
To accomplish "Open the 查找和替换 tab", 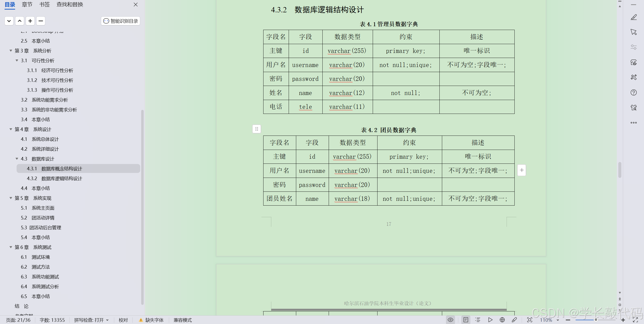I will 69,4.
